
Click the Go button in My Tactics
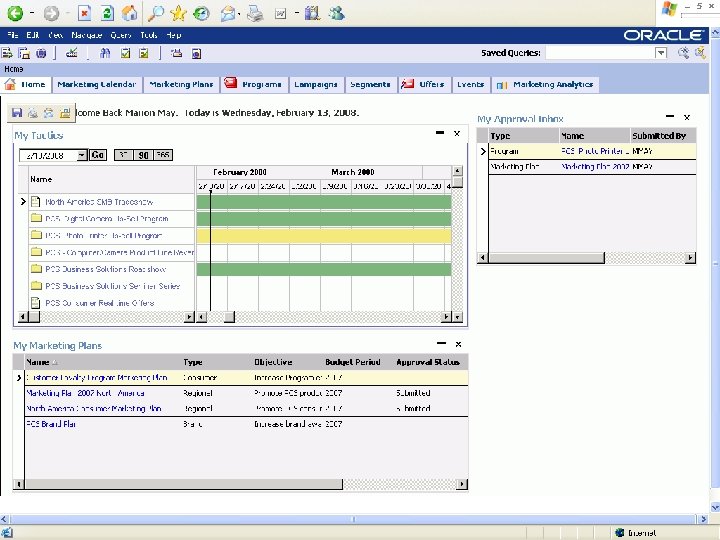pyautogui.click(x=98, y=155)
